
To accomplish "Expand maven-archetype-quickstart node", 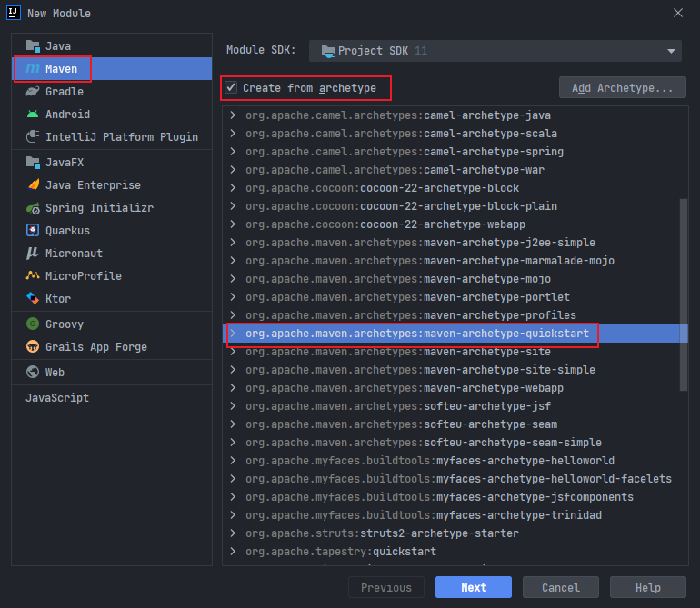I will coord(233,334).
